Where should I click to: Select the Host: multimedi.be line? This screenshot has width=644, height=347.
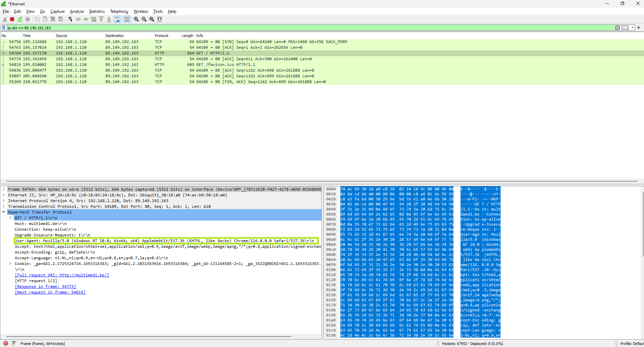point(41,224)
